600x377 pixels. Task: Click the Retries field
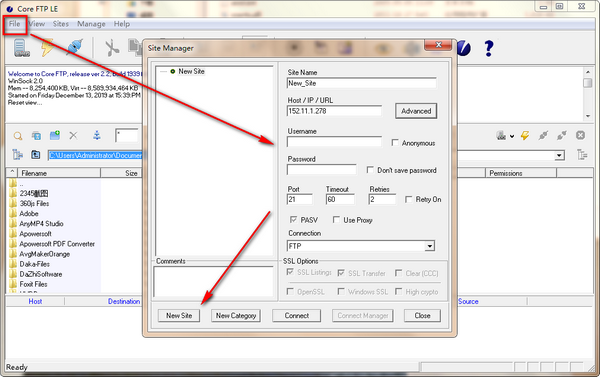click(x=382, y=199)
